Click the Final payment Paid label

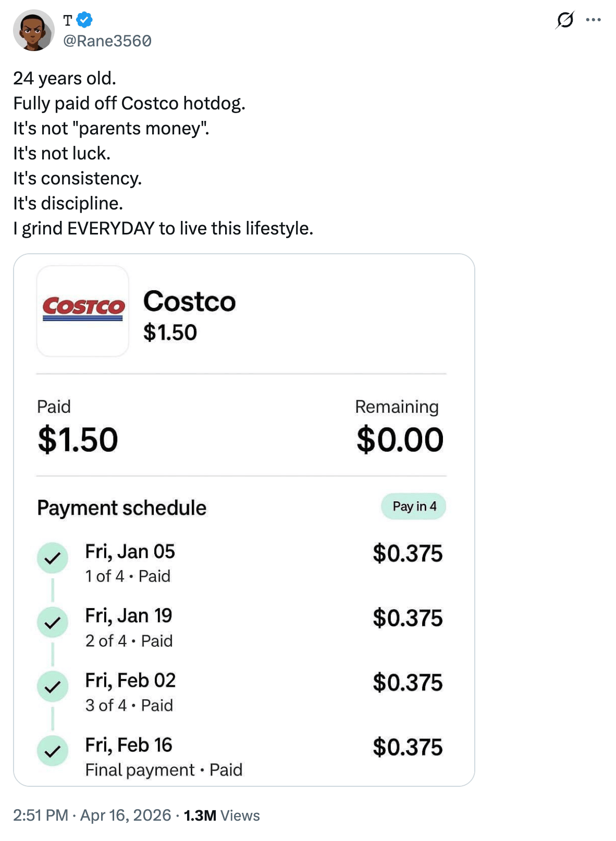164,770
